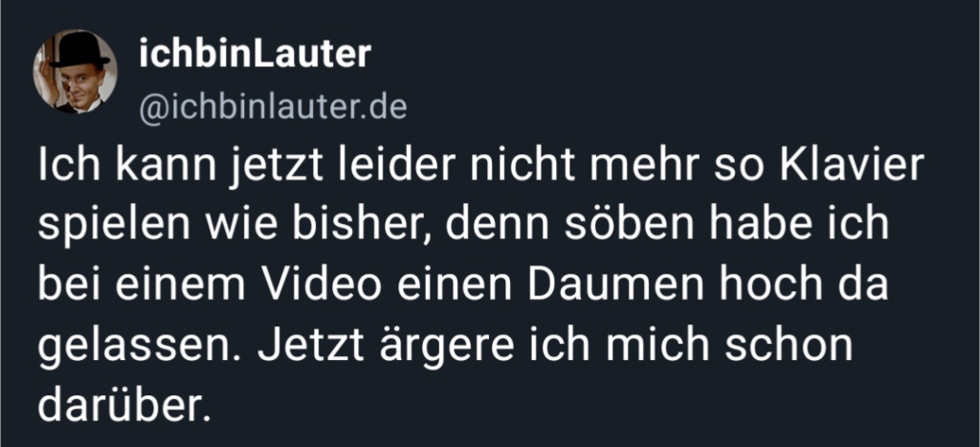Click the word "spielen" in the post
980x447 pixels.
pos(113,226)
